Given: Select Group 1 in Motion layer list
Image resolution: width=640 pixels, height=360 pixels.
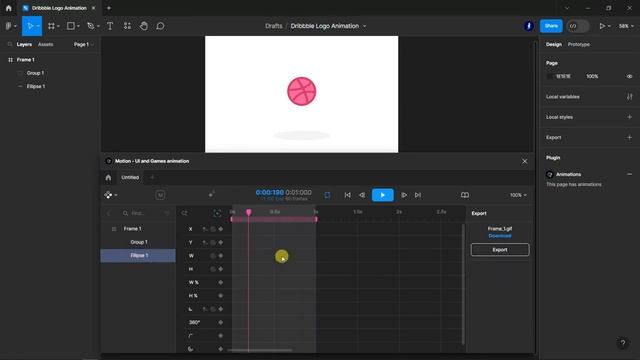Looking at the screenshot, I should click(139, 242).
